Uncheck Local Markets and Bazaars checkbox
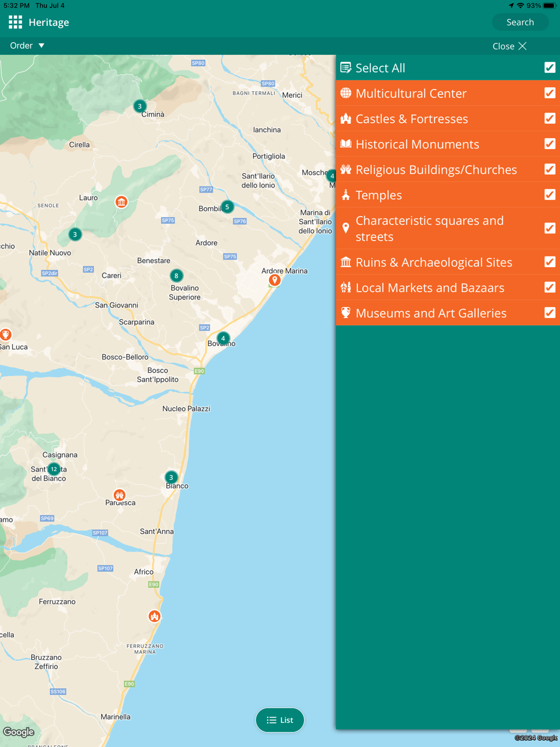The image size is (560, 747). 550,287
